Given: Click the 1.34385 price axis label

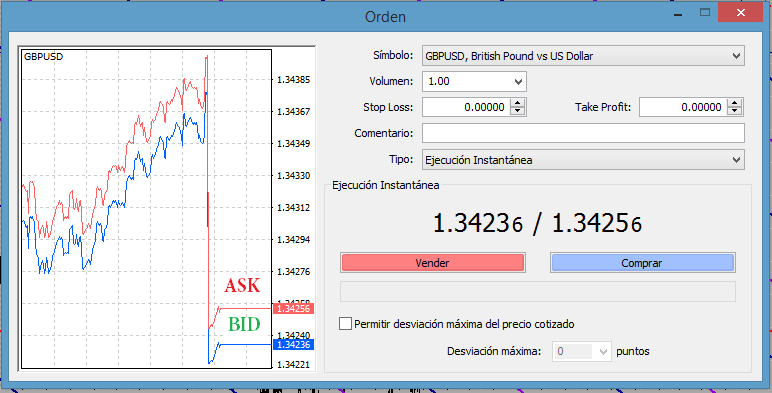Looking at the screenshot, I should pyautogui.click(x=293, y=79).
